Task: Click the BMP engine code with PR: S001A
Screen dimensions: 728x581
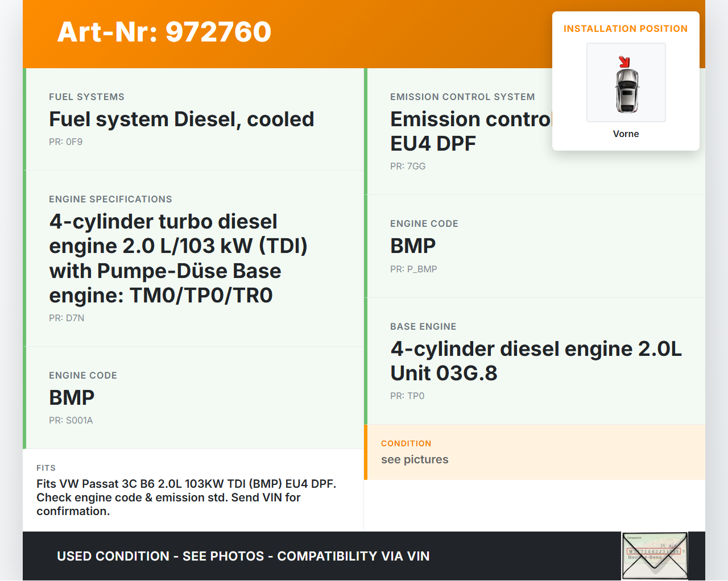Action: (x=72, y=398)
